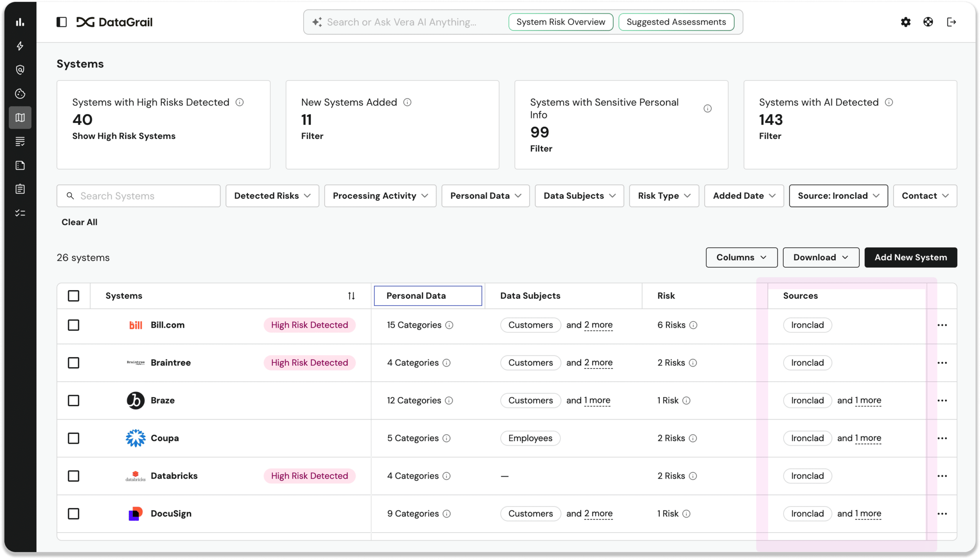This screenshot has height=559, width=980.
Task: Click the Personal Data column header
Action: click(428, 296)
